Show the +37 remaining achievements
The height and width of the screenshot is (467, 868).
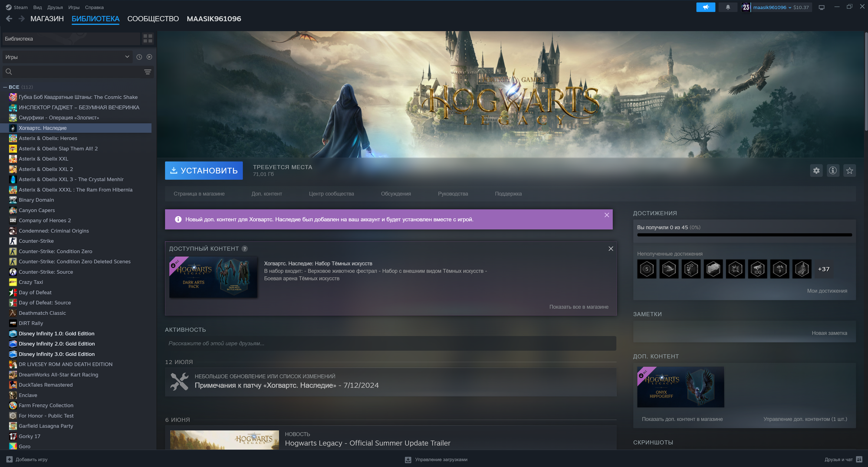pos(824,269)
